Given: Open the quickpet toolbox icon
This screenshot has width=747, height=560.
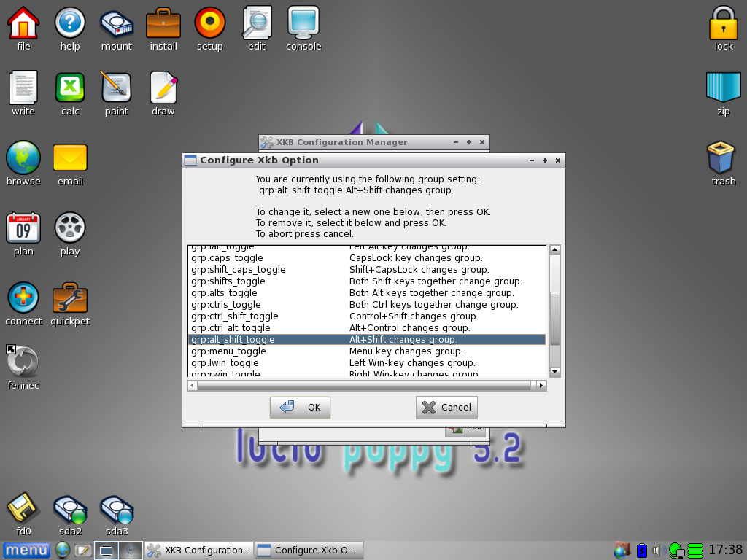Looking at the screenshot, I should click(x=69, y=297).
